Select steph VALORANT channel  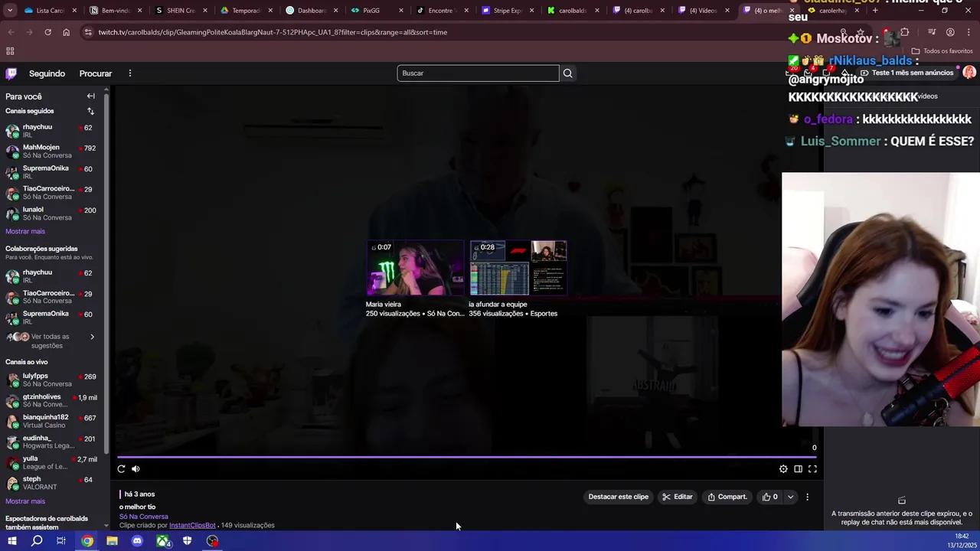pos(54,484)
